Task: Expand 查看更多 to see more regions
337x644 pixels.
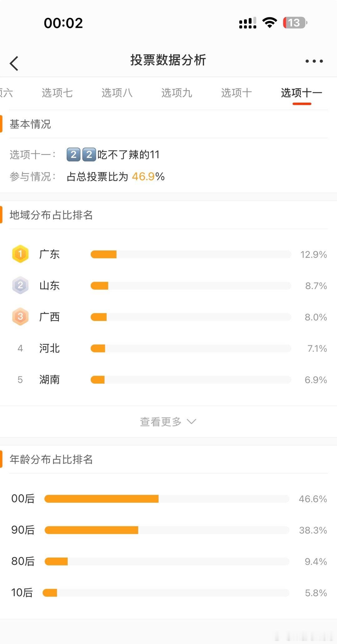Action: tap(168, 421)
